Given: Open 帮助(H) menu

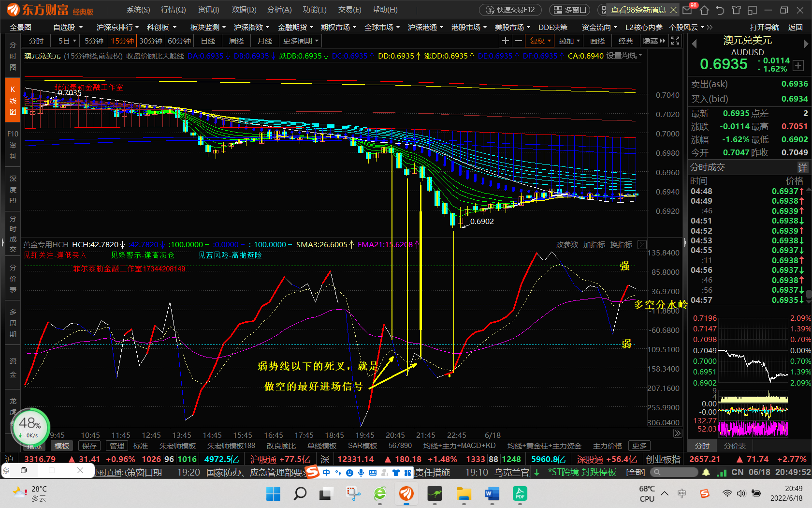Looking at the screenshot, I should tap(385, 10).
